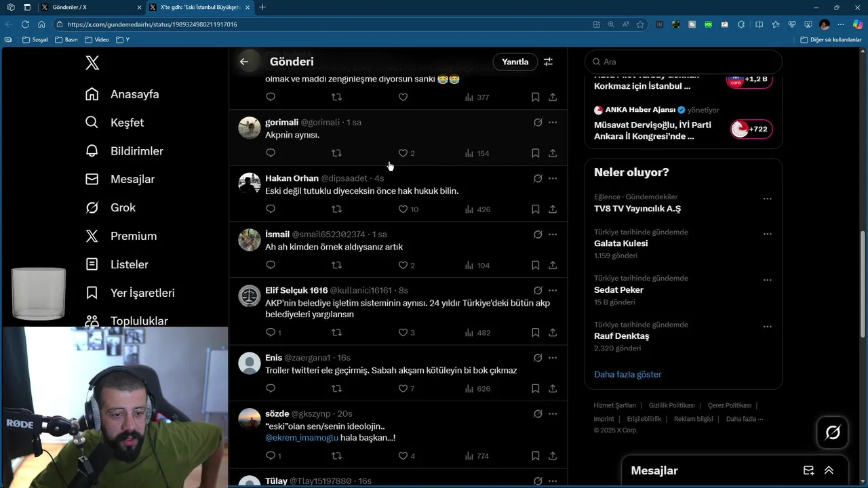Click Grok icon on gorimali's reply
Screen dimensions: 868x488
pyautogui.click(x=538, y=123)
